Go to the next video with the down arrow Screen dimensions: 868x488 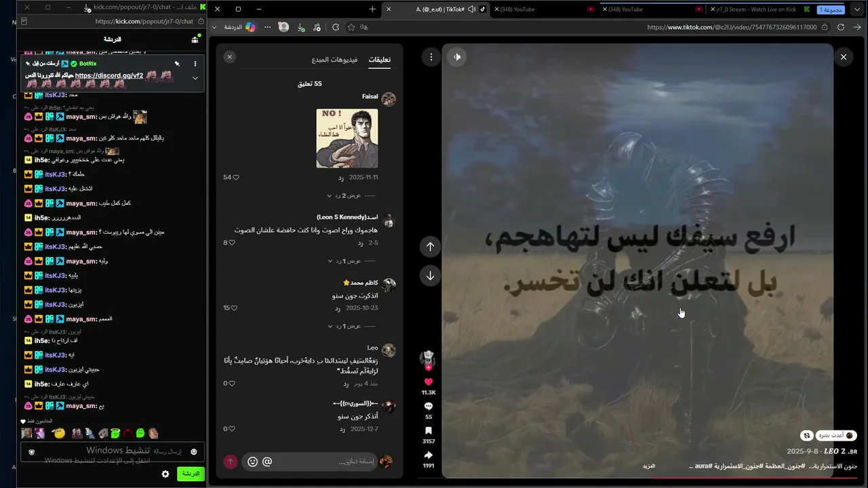click(x=430, y=276)
